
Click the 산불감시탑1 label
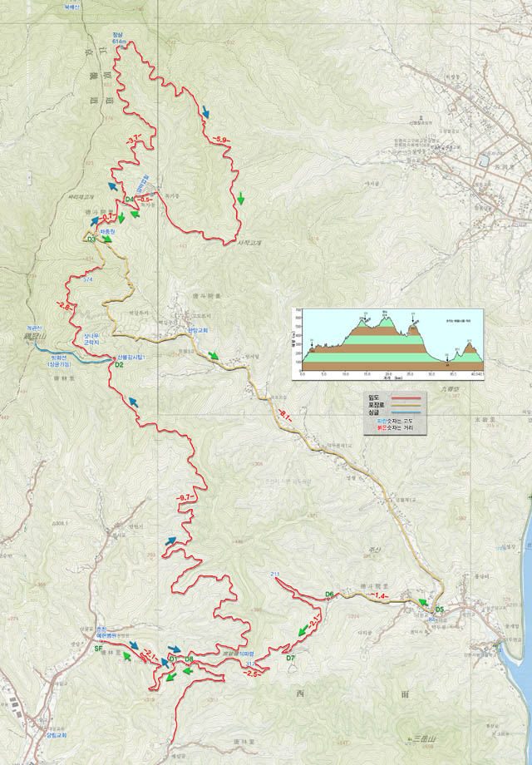click(128, 357)
